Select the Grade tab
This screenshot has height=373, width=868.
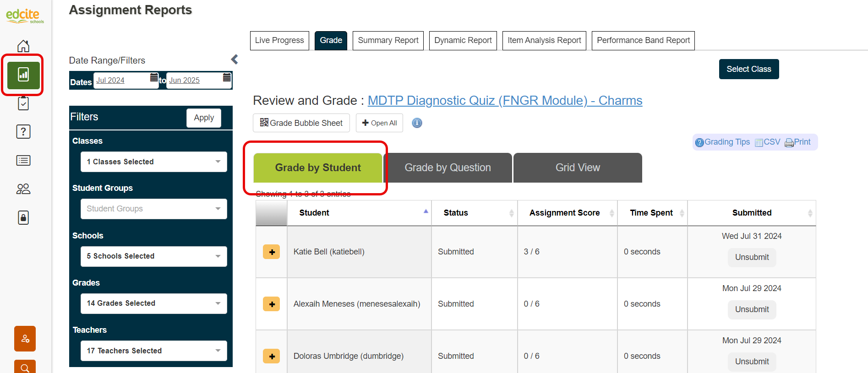[331, 41]
